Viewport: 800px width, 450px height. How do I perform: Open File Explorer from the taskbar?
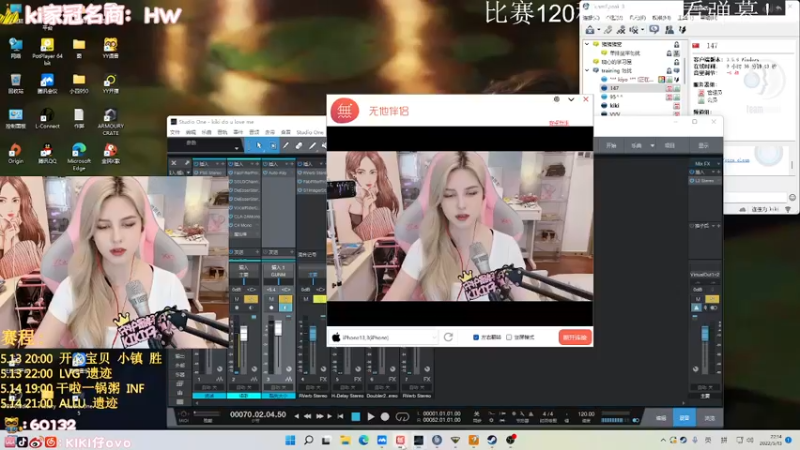pos(345,440)
